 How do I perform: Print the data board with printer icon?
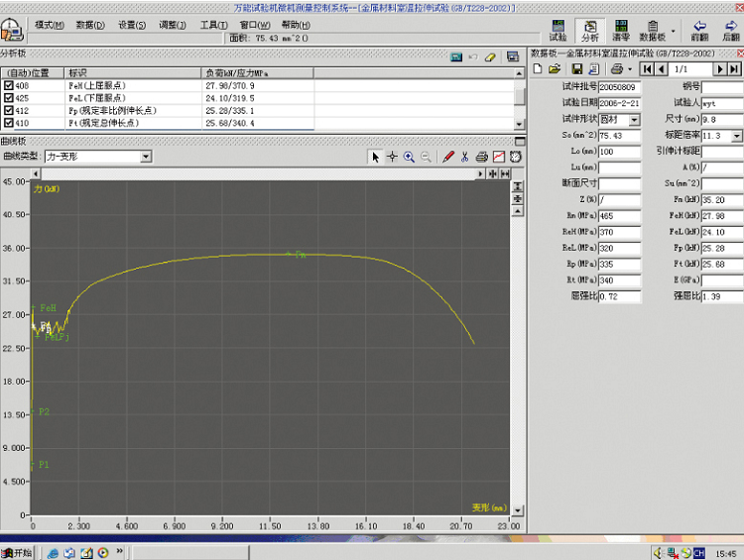[x=617, y=69]
